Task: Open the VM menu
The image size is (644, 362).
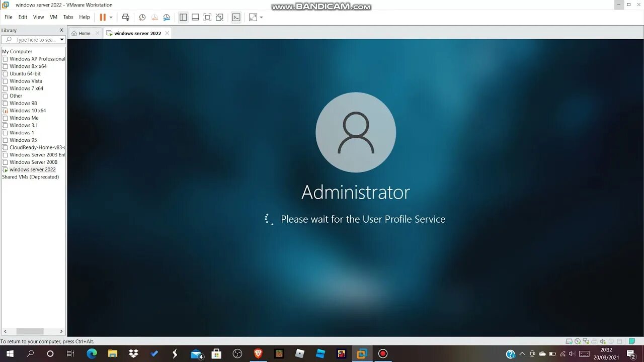Action: click(53, 17)
